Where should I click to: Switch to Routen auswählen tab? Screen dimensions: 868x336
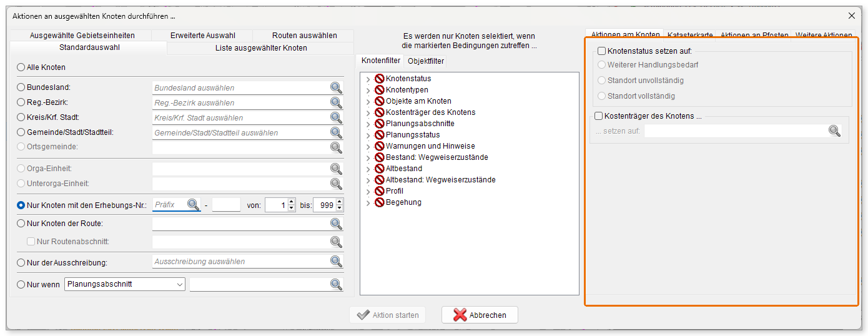(x=304, y=36)
